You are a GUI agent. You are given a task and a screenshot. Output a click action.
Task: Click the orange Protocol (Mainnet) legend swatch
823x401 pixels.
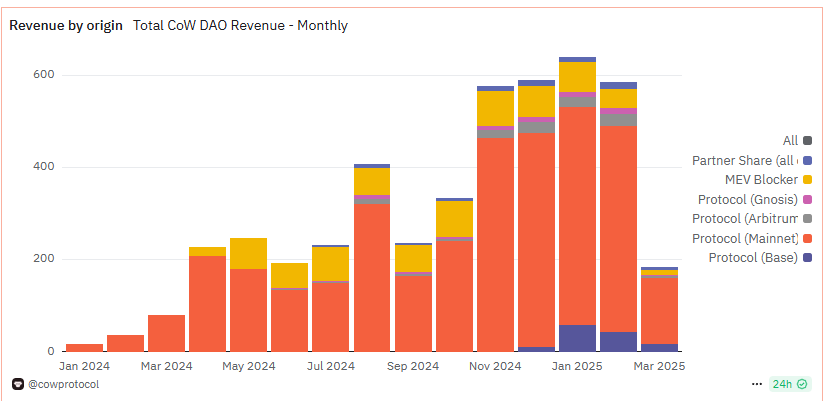coord(807,238)
